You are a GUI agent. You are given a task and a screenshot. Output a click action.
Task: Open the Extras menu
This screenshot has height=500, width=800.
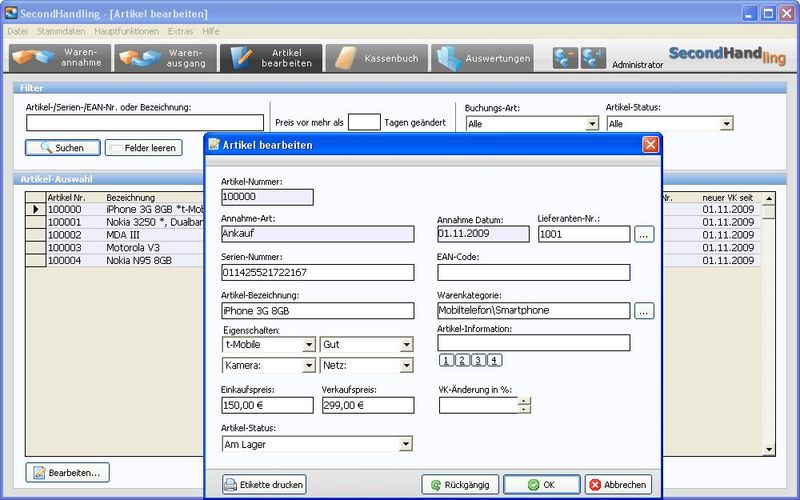click(181, 31)
